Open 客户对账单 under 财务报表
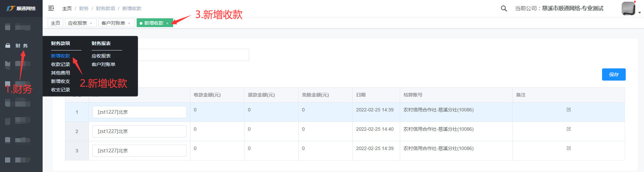Image resolution: width=644 pixels, height=172 pixels. (x=103, y=64)
